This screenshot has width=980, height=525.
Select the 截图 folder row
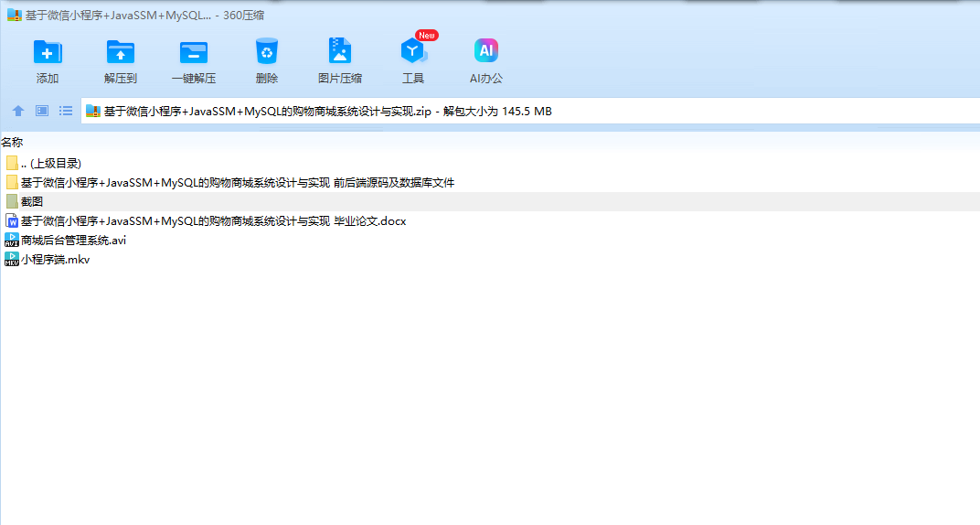coord(490,201)
